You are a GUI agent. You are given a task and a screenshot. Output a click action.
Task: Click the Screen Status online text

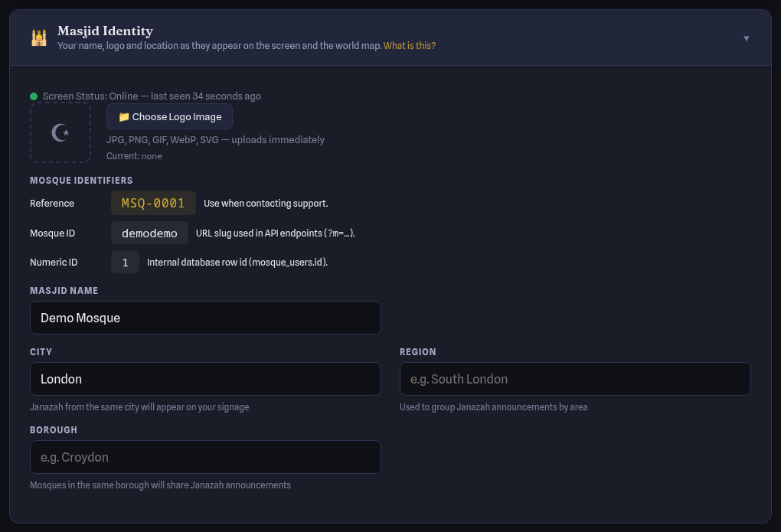point(152,96)
